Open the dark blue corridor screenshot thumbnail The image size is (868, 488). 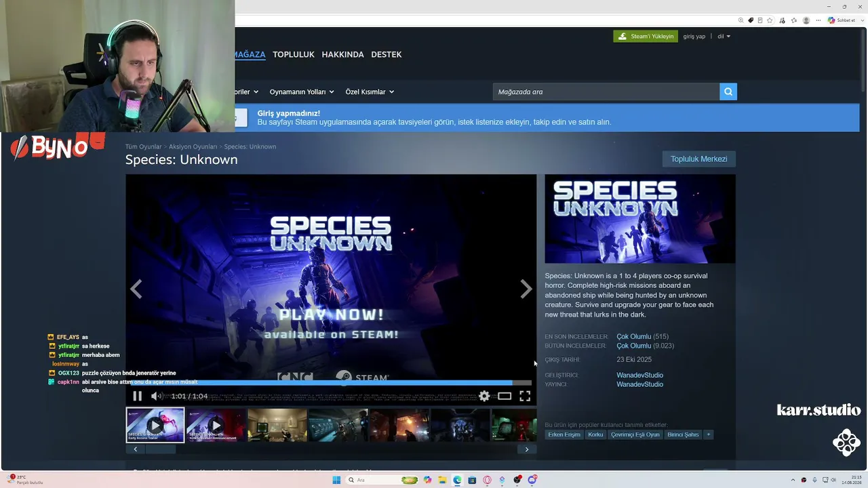460,425
